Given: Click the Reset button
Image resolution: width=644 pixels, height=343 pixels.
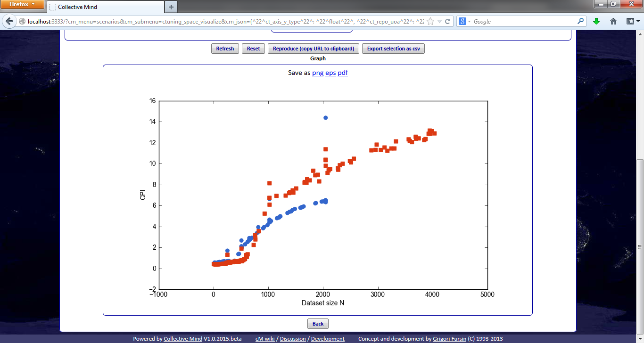Looking at the screenshot, I should [x=253, y=49].
